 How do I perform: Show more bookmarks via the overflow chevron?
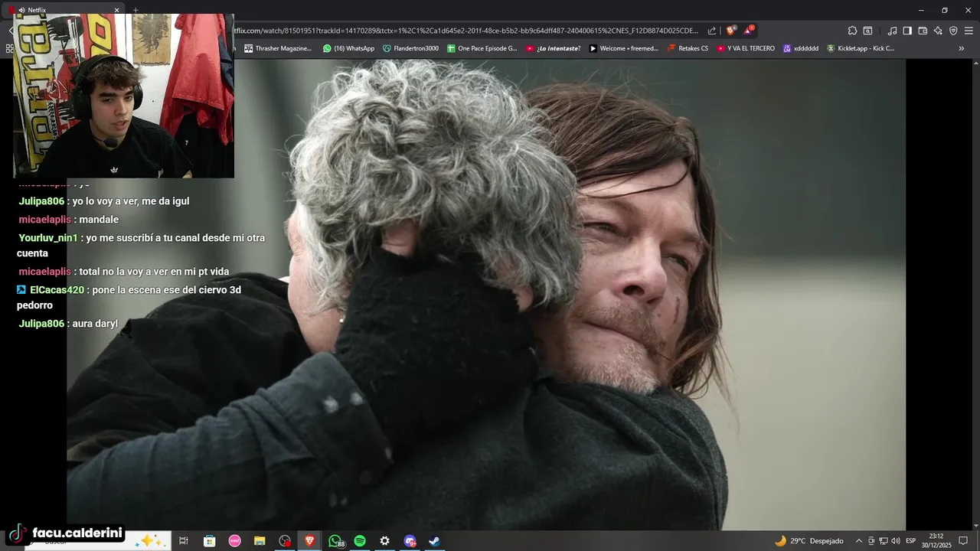point(962,48)
